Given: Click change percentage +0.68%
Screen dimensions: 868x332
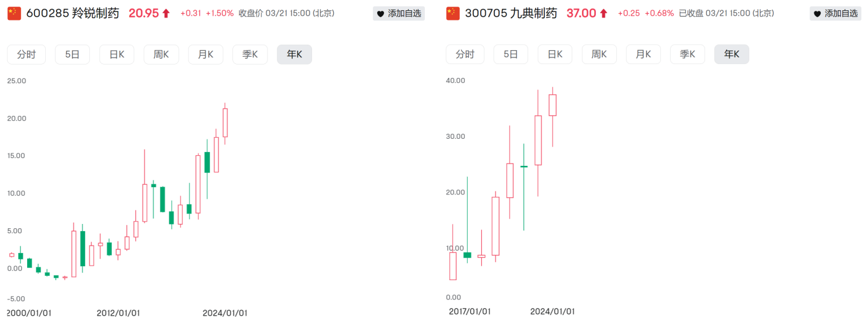Looking at the screenshot, I should 659,13.
